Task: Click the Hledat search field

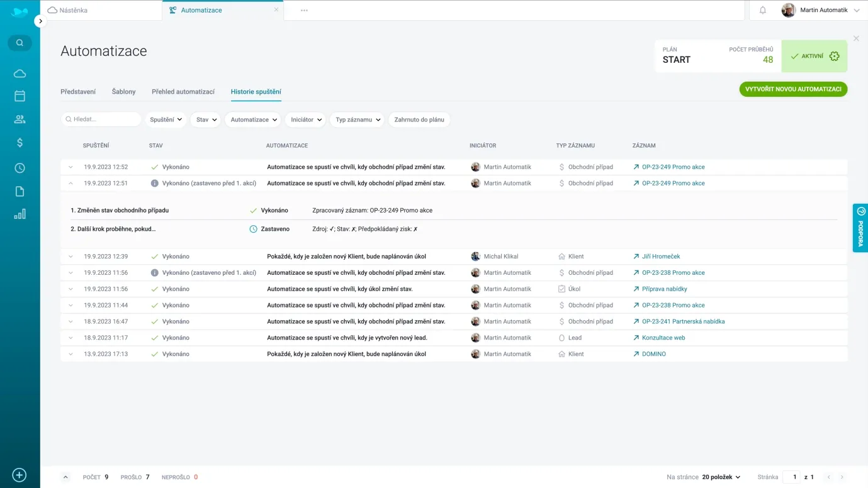Action: [104, 119]
